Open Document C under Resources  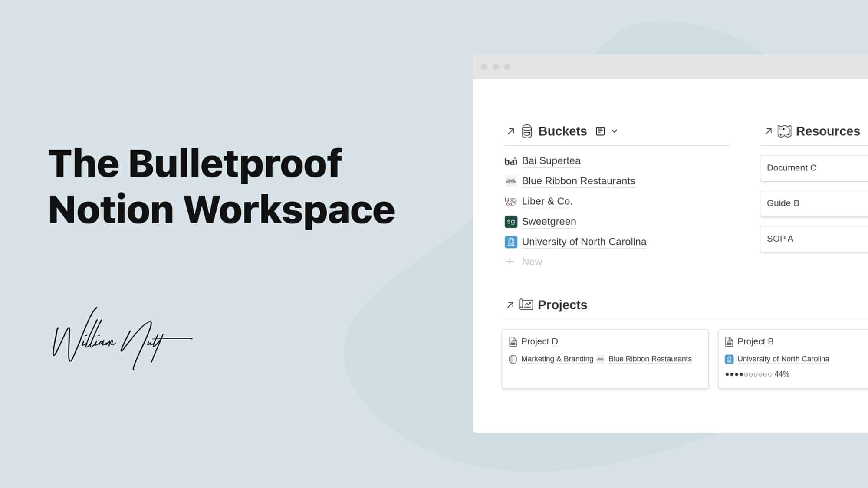tap(792, 168)
